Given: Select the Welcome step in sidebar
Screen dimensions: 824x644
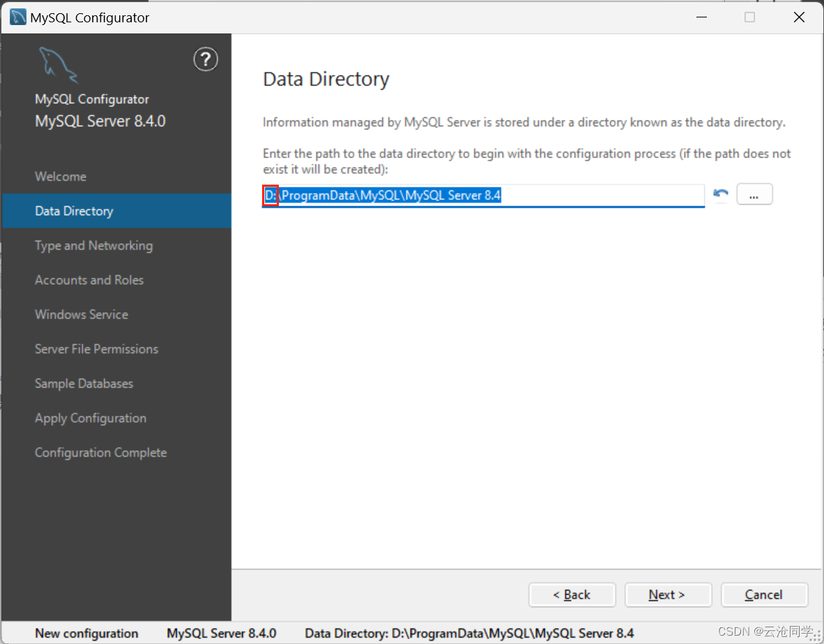Looking at the screenshot, I should (x=61, y=176).
